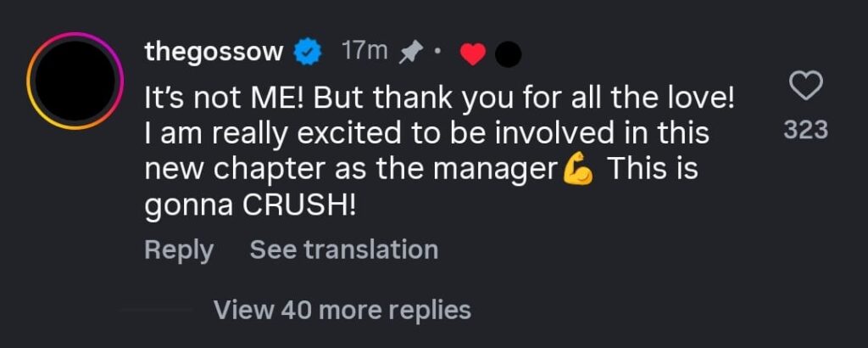The image size is (868, 348).
Task: Click the flexed biceps emoji
Action: click(x=579, y=171)
